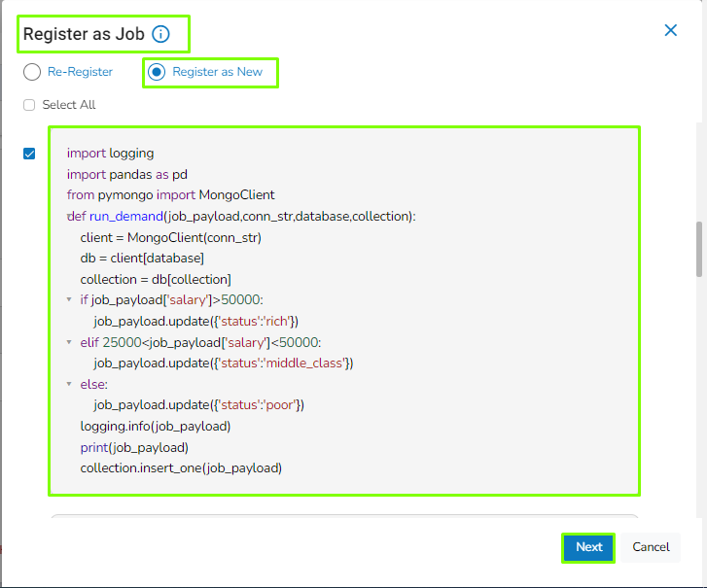The image size is (707, 588).
Task: Click the status 'poor' update line
Action: pyautogui.click(x=198, y=405)
